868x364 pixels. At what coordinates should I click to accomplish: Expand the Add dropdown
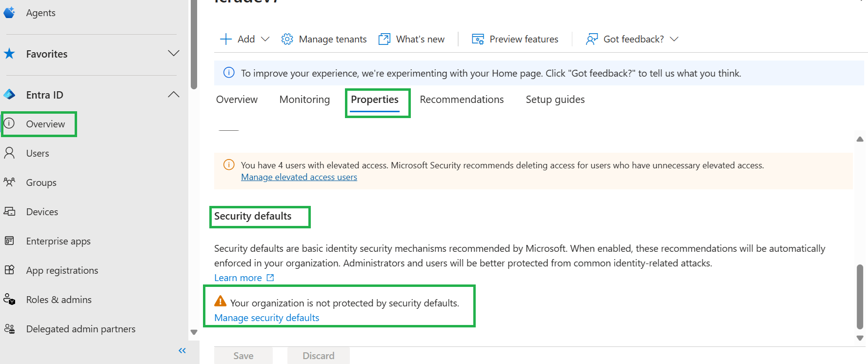tap(265, 39)
